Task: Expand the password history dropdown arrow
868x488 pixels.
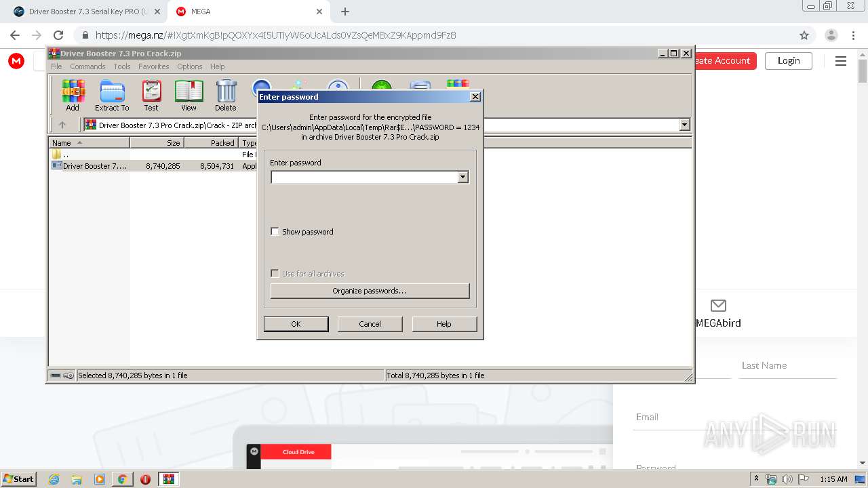Action: (x=463, y=177)
